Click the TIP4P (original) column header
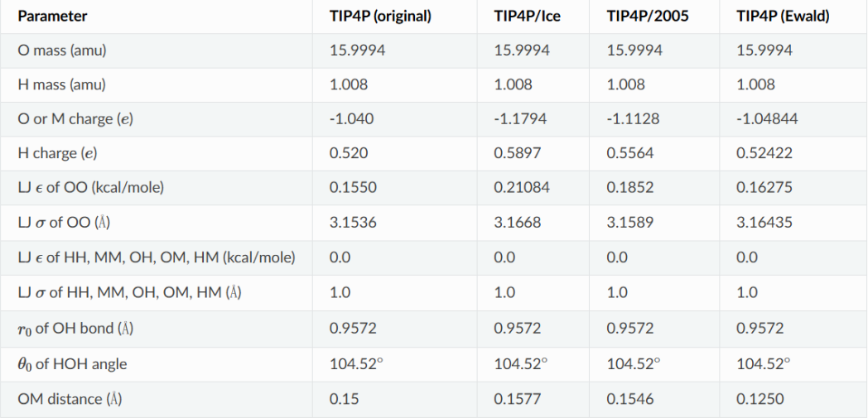Image resolution: width=868 pixels, height=418 pixels. (379, 16)
